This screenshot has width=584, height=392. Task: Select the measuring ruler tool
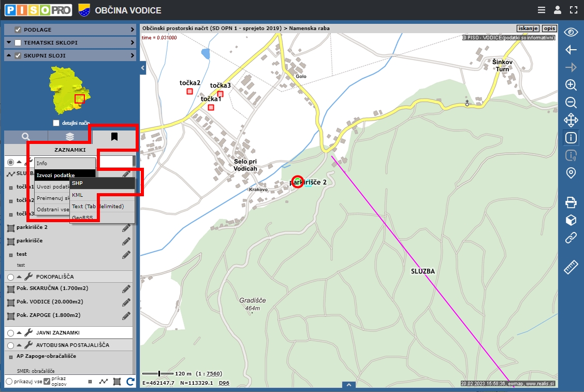[x=571, y=267]
